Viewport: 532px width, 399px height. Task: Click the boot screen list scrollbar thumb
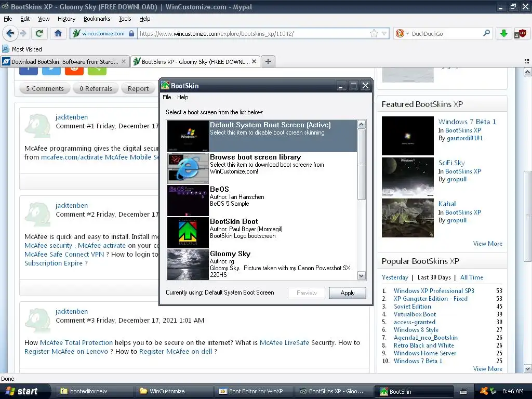(362, 165)
